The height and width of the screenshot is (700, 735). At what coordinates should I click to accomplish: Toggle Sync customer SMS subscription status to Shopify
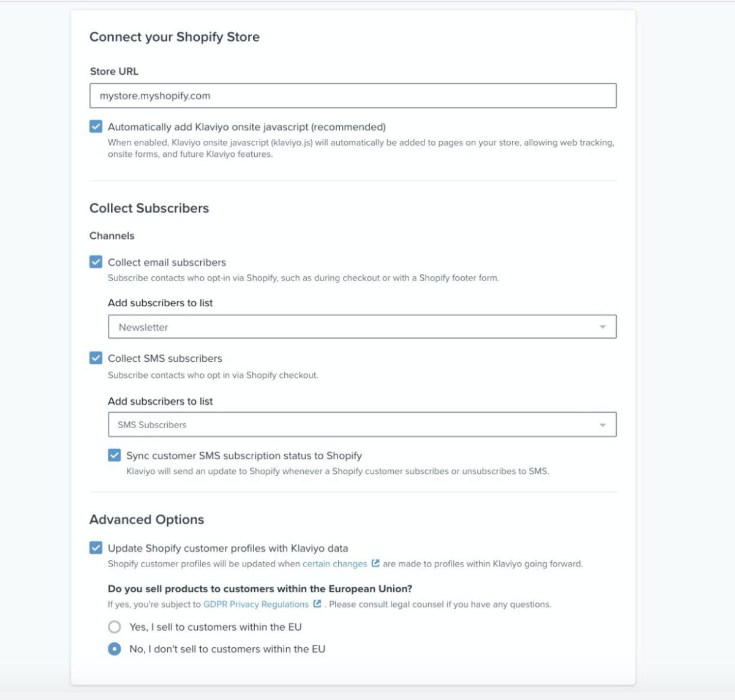point(114,456)
